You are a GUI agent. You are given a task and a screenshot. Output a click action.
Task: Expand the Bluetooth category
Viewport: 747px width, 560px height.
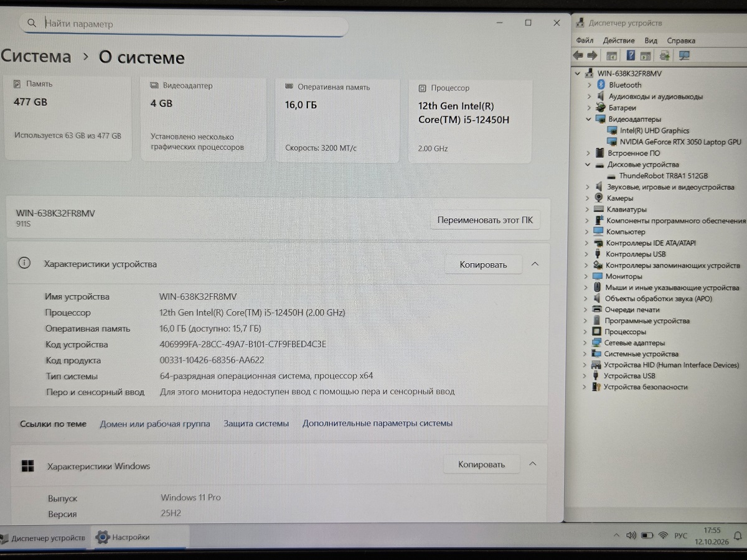pyautogui.click(x=589, y=85)
